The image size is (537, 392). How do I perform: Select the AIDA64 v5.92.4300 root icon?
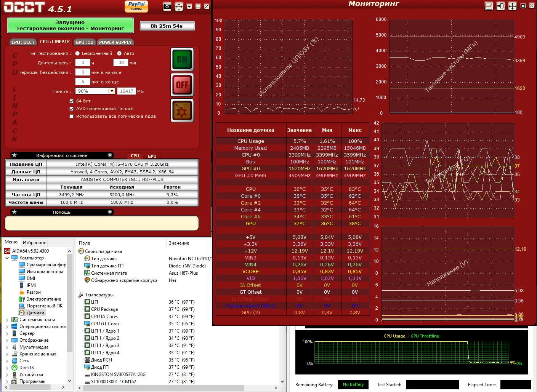pyautogui.click(x=7, y=251)
